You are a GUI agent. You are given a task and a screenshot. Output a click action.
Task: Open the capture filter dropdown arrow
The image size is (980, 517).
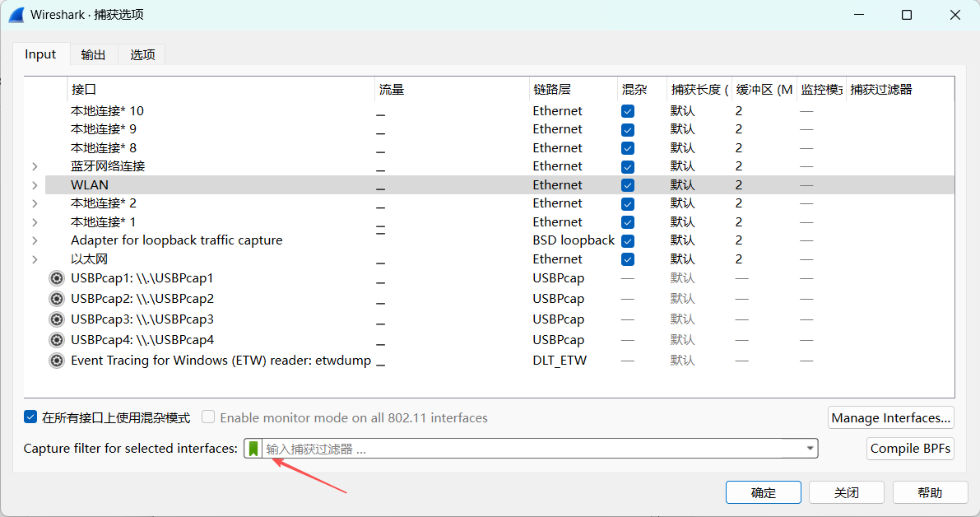point(810,448)
